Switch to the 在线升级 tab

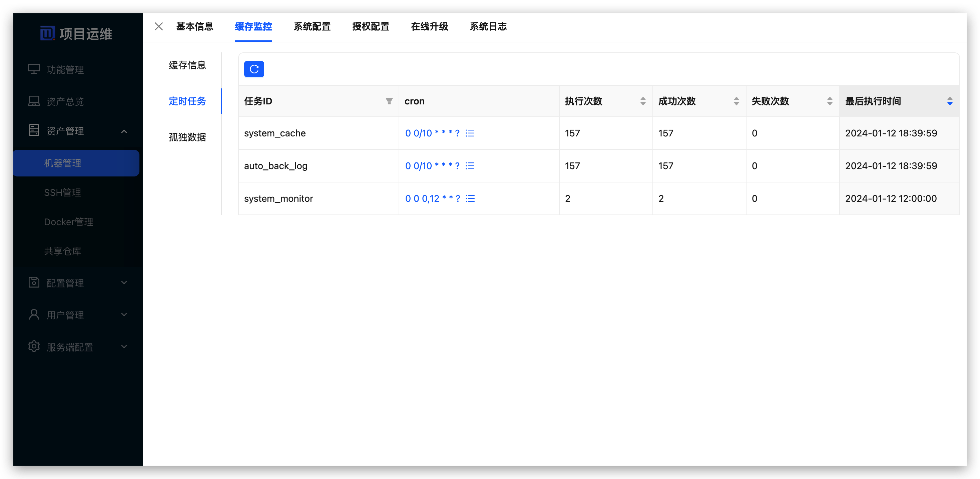pyautogui.click(x=429, y=26)
